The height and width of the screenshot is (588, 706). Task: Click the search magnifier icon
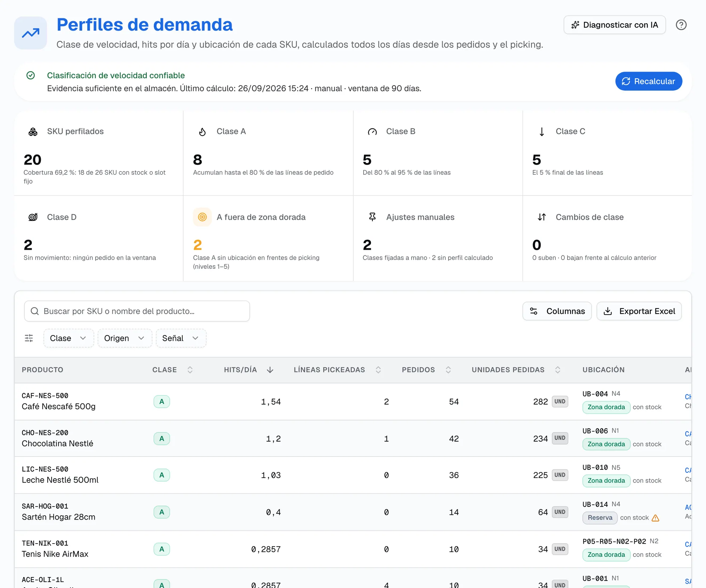[35, 311]
